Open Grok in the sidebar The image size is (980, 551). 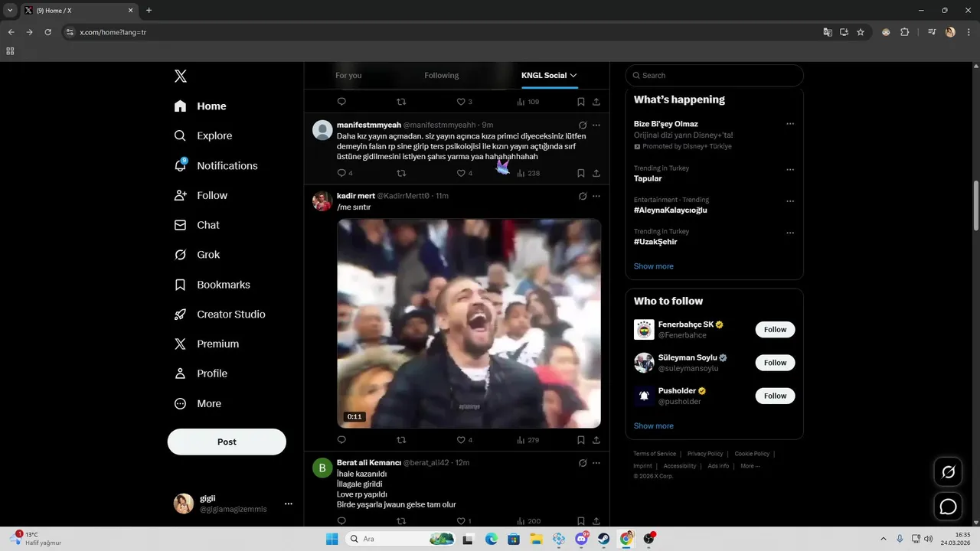(x=198, y=255)
